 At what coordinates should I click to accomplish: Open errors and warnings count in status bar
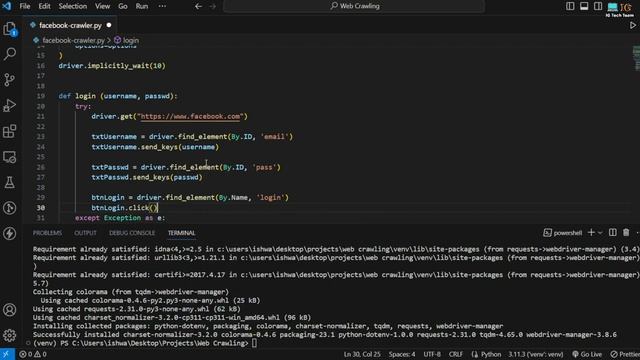(33, 354)
